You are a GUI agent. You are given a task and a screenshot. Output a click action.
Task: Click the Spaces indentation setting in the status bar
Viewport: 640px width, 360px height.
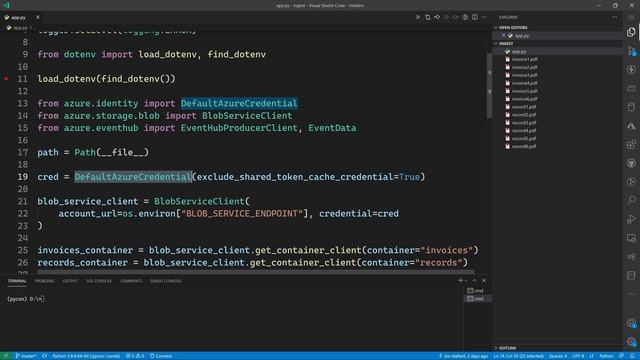click(558, 356)
